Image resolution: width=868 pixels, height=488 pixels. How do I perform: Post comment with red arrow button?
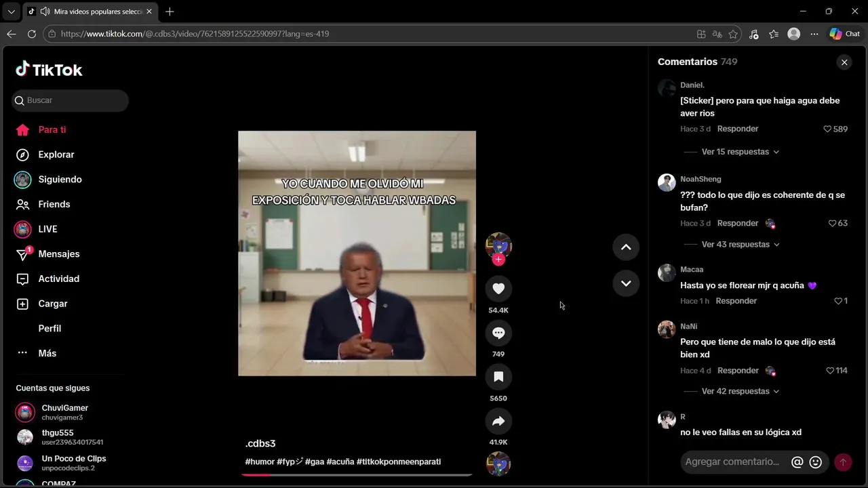click(x=843, y=462)
